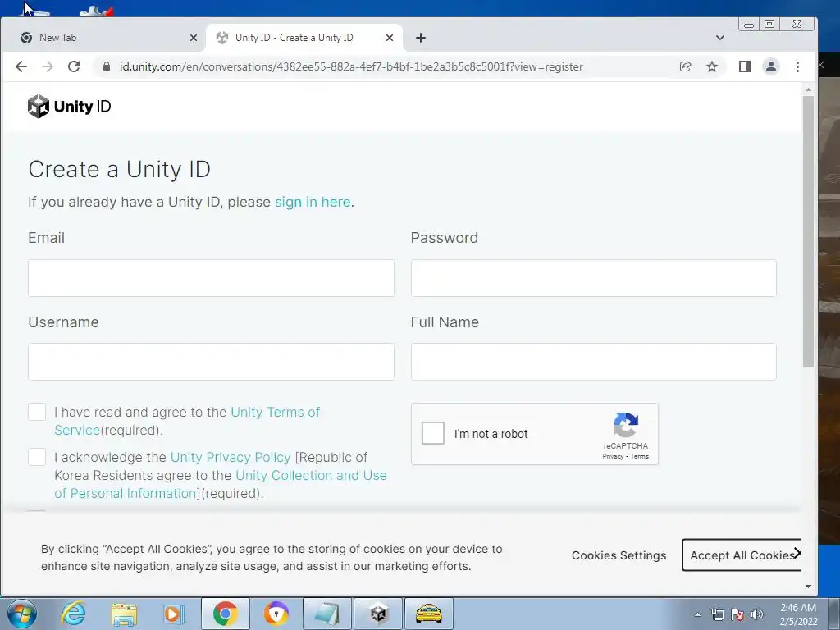Open Unity Hub taskbar icon

[x=378, y=614]
